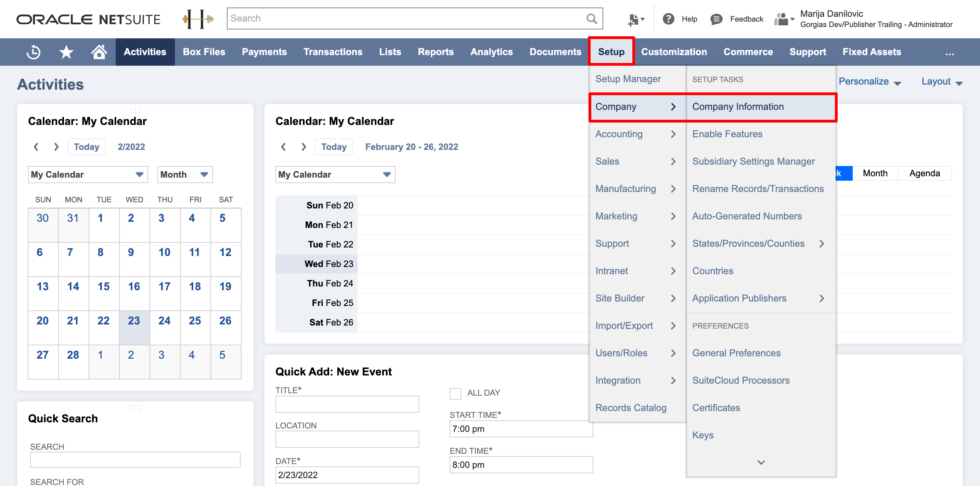Open the Create New icon menu
The height and width of the screenshot is (486, 980).
click(x=635, y=19)
